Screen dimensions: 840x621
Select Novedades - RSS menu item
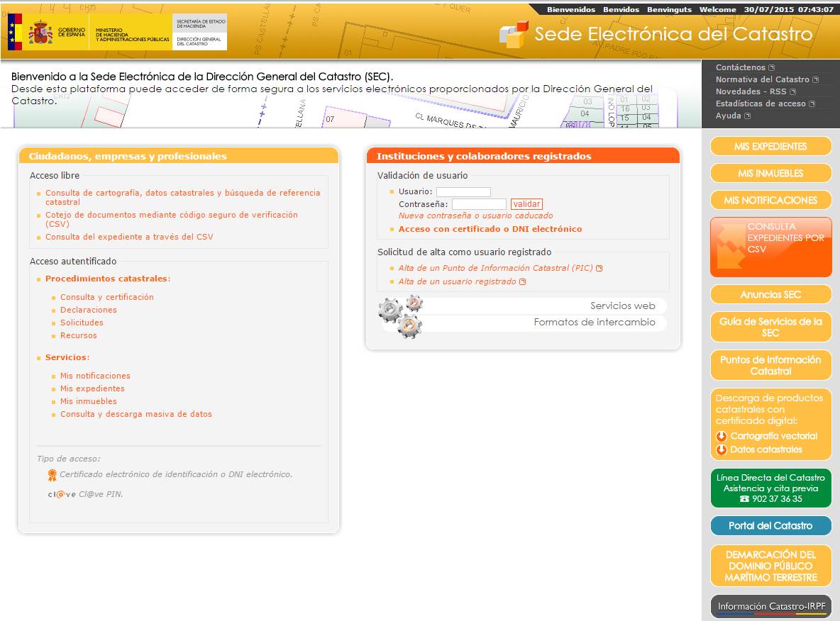click(751, 91)
